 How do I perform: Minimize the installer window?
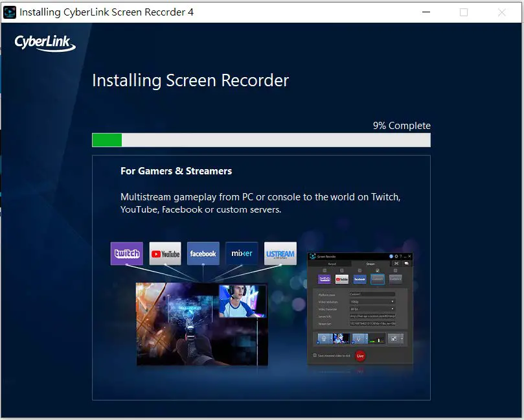pos(425,12)
